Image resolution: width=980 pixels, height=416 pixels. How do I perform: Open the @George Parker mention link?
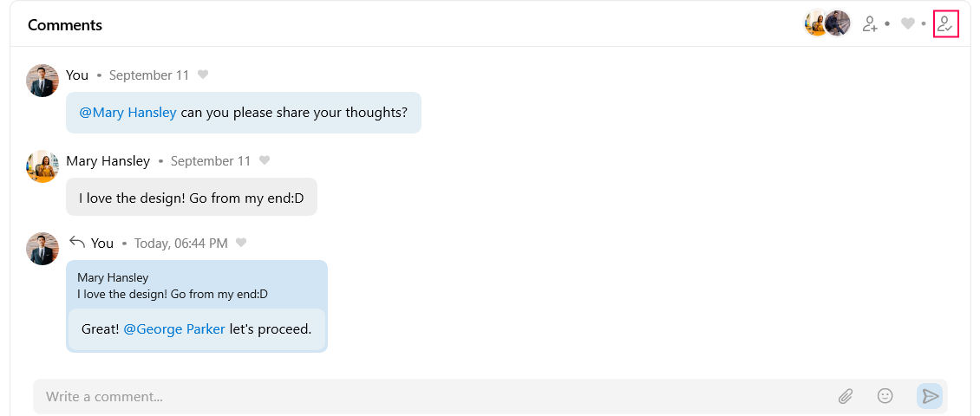[174, 329]
